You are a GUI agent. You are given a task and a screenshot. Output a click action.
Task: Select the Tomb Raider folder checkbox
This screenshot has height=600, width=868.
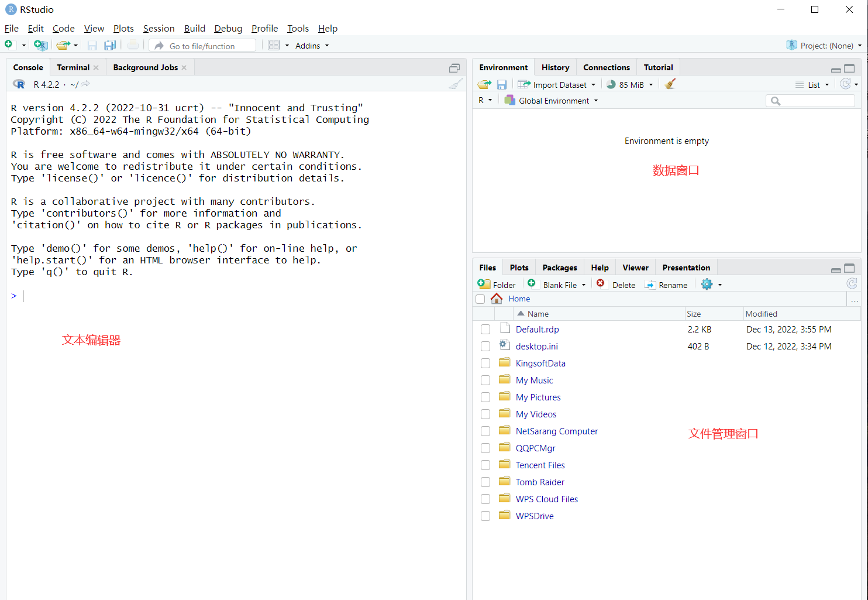(485, 482)
